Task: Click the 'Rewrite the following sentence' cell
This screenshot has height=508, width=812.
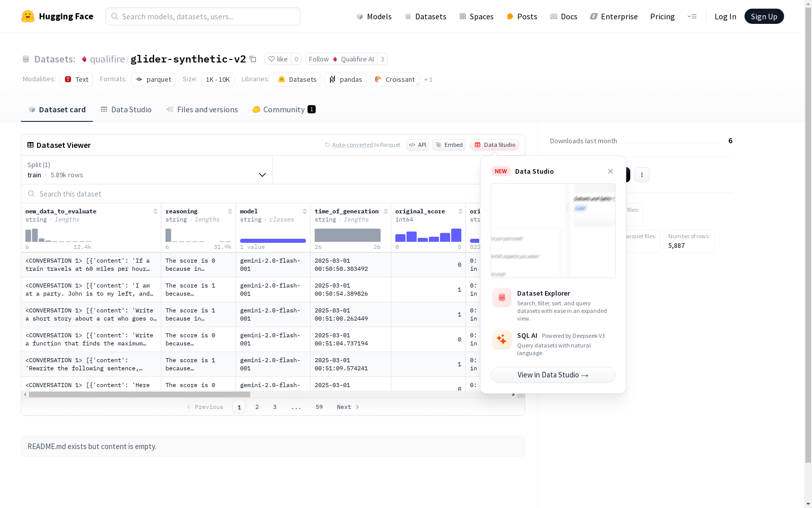Action: click(91, 364)
